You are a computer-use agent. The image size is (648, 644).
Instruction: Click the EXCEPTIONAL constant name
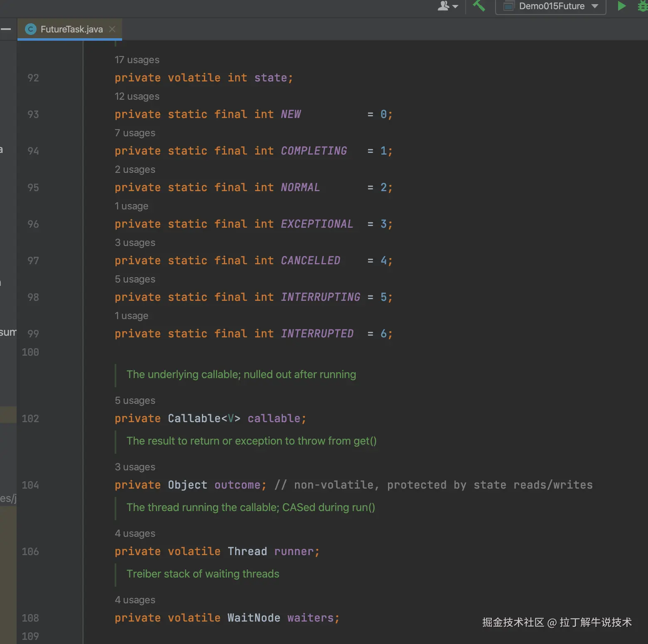point(317,224)
